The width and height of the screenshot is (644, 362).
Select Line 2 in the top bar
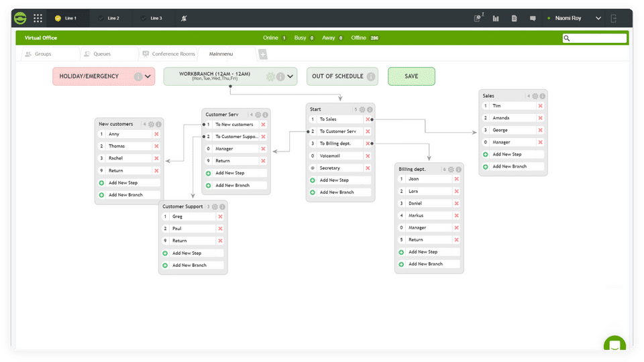(109, 19)
